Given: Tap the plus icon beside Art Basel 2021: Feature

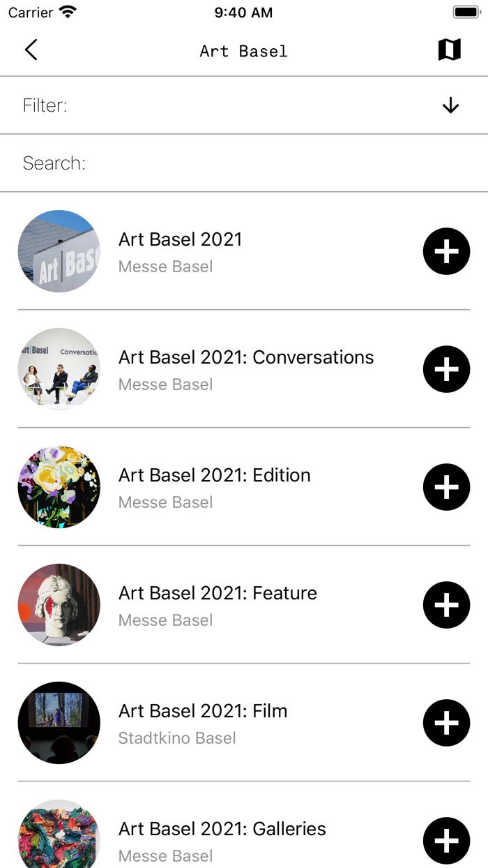Looking at the screenshot, I should 446,605.
